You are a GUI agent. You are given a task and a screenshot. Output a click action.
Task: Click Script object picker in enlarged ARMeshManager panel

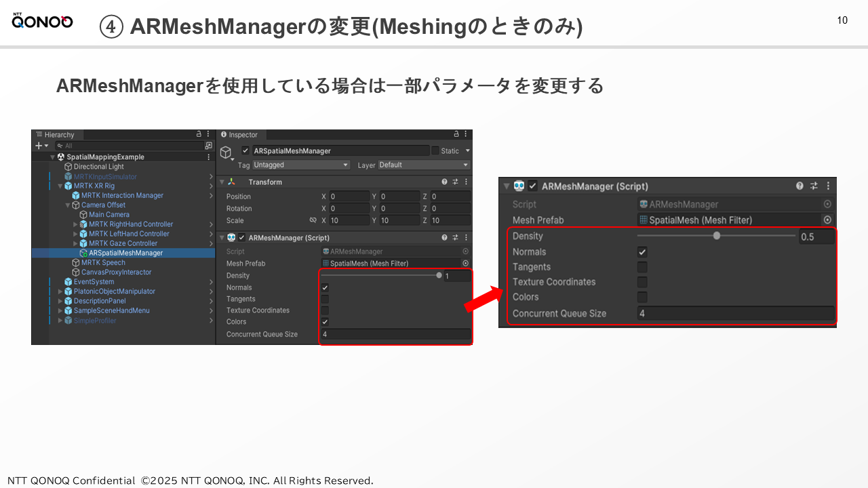click(827, 204)
